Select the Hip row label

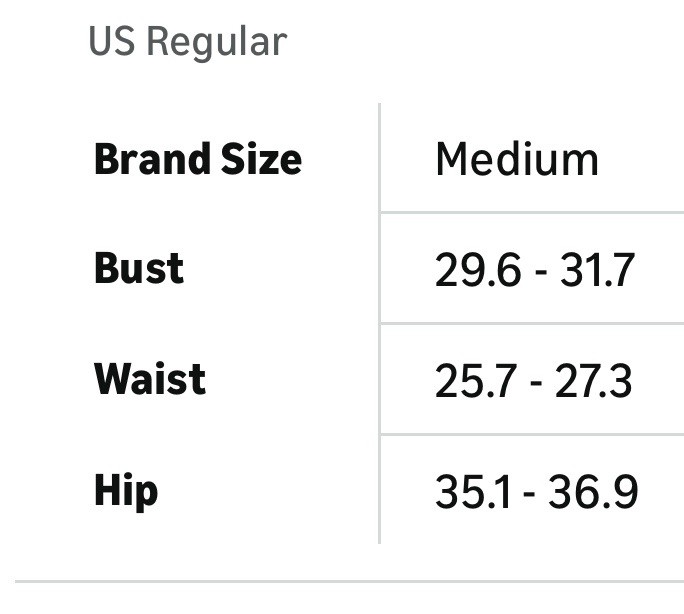coord(126,491)
